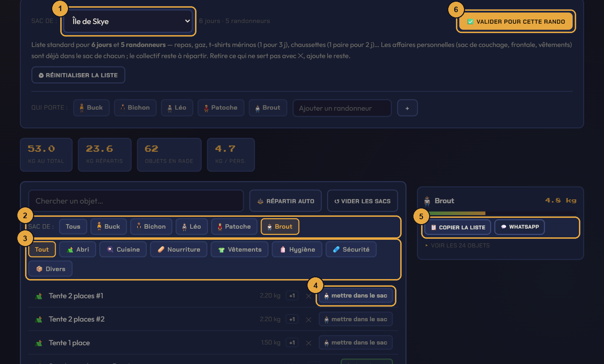Screen dimensions: 604x364
Task: Filter items by Sécurité category
Action: click(x=351, y=250)
